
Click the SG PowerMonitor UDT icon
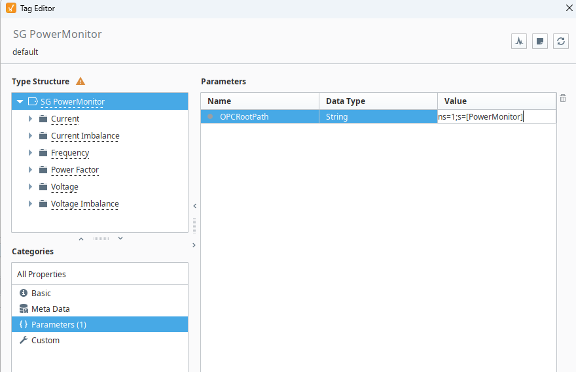(x=33, y=101)
